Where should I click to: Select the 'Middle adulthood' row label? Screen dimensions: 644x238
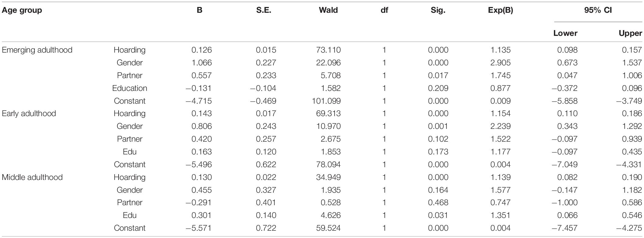click(32, 177)
